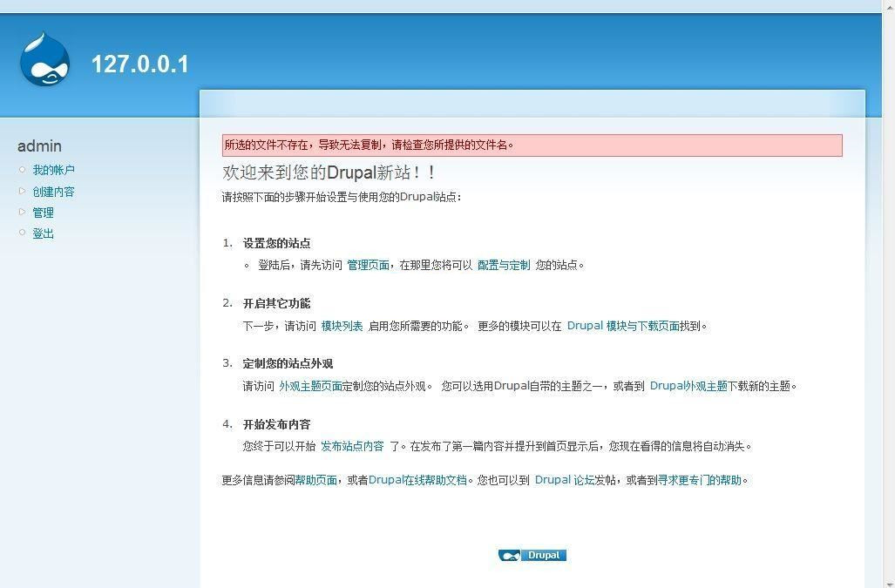The width and height of the screenshot is (895, 588).
Task: Visit the 模块列表 link
Action: coord(341,325)
